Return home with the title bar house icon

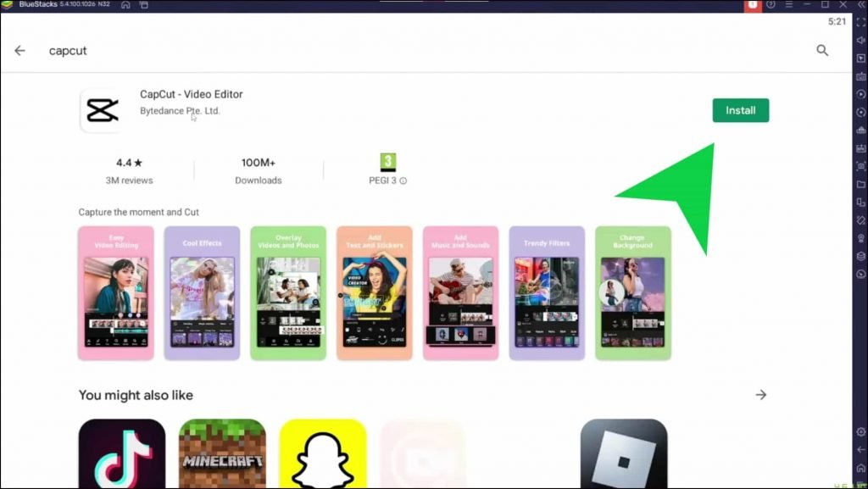coord(125,5)
